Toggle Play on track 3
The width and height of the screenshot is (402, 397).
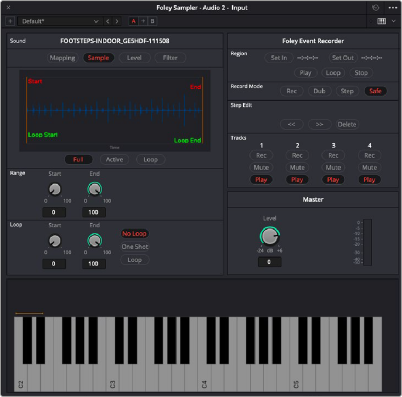tap(333, 180)
